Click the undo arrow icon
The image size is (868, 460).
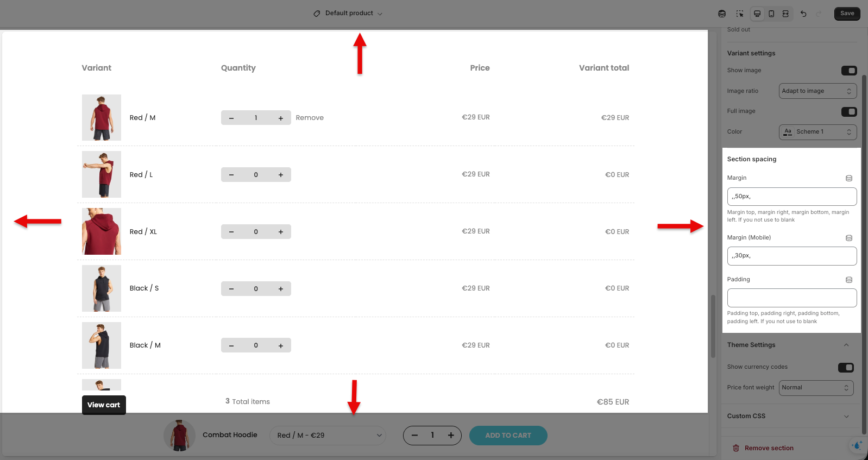803,14
